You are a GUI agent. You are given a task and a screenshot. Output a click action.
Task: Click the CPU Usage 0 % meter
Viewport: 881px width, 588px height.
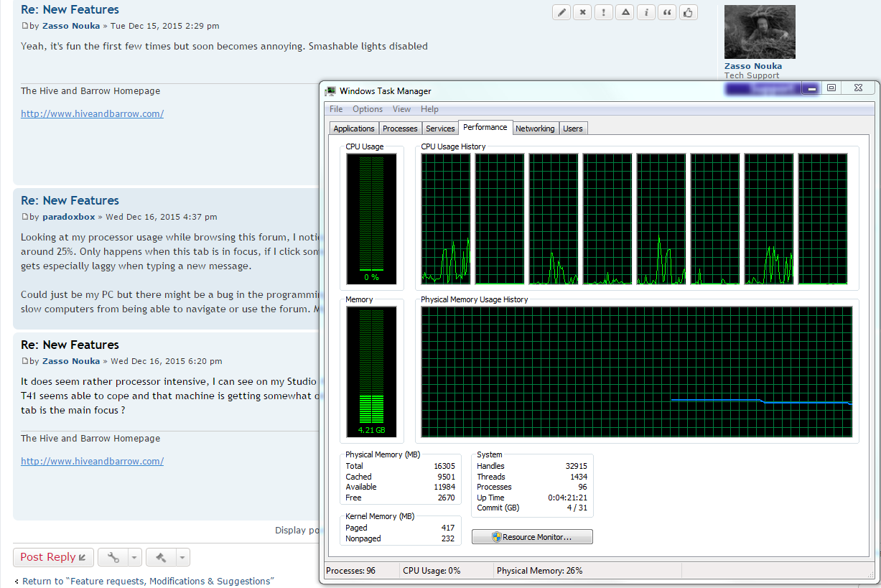371,219
